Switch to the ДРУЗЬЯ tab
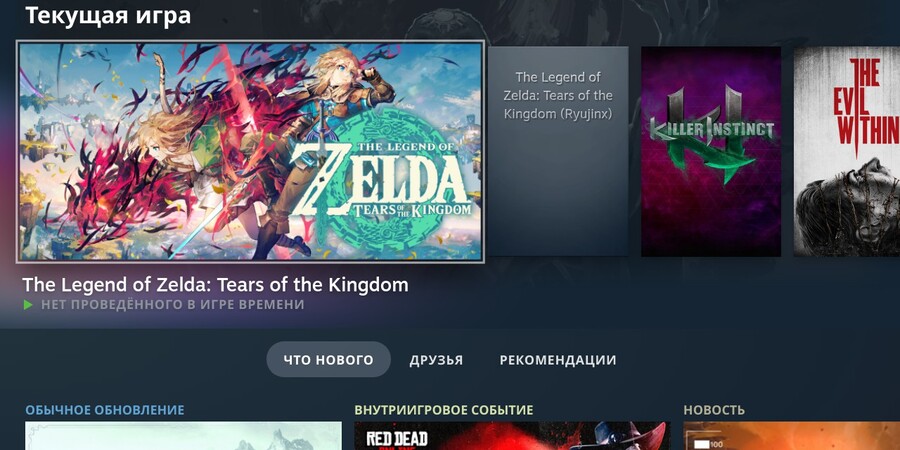 pyautogui.click(x=436, y=360)
